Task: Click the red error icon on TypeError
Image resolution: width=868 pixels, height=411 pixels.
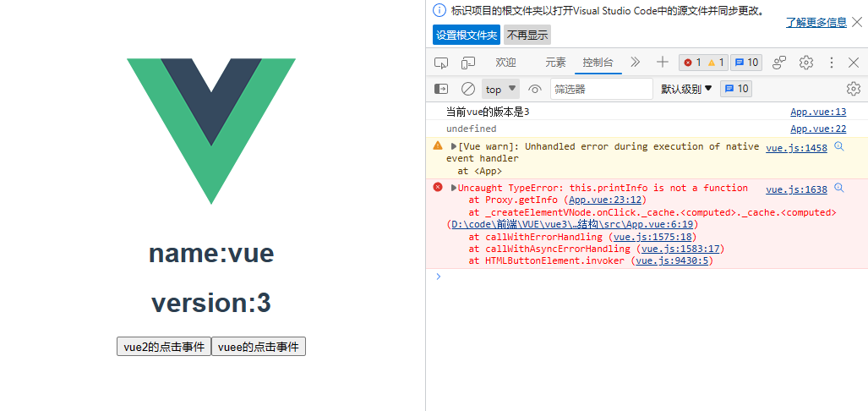Action: point(438,187)
